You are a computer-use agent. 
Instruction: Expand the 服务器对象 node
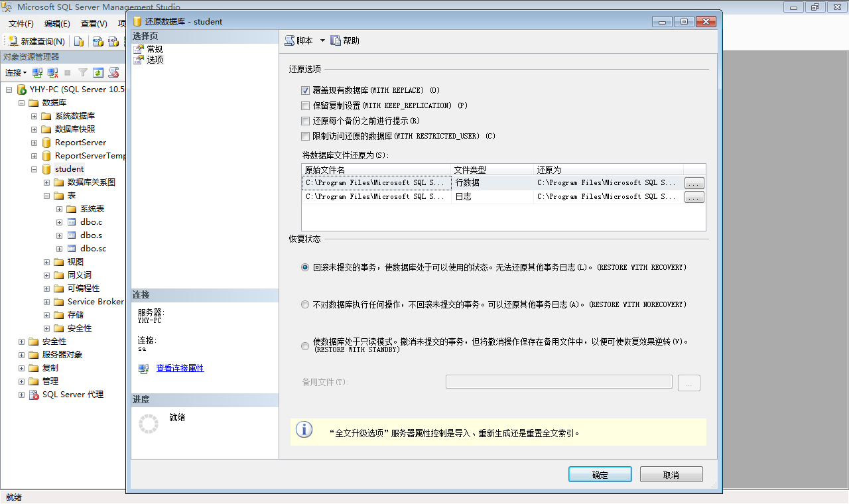pyautogui.click(x=21, y=355)
